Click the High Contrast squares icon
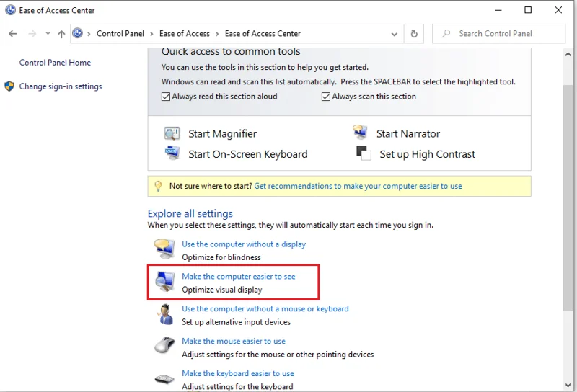 (364, 153)
